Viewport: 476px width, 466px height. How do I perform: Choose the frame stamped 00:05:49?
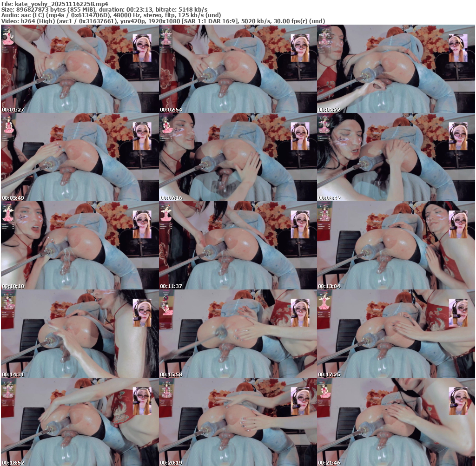(79, 158)
